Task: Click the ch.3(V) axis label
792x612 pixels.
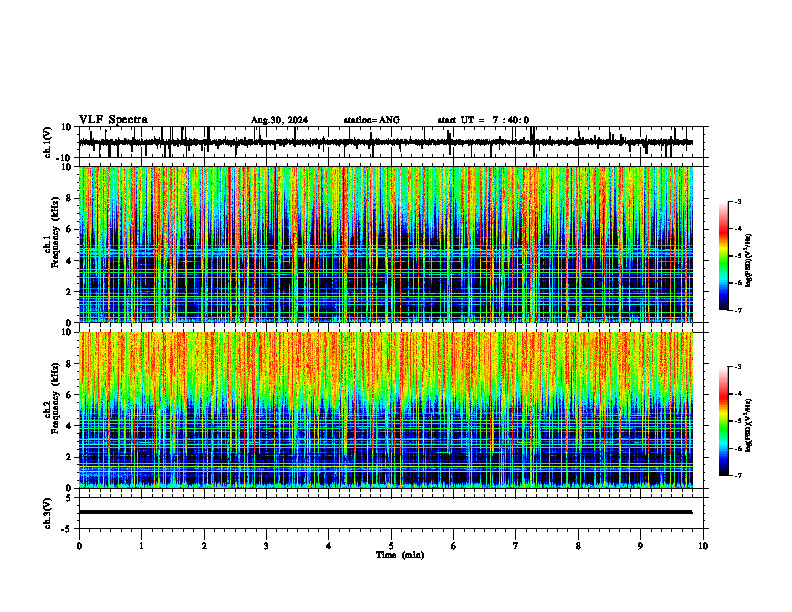Action: (48, 513)
